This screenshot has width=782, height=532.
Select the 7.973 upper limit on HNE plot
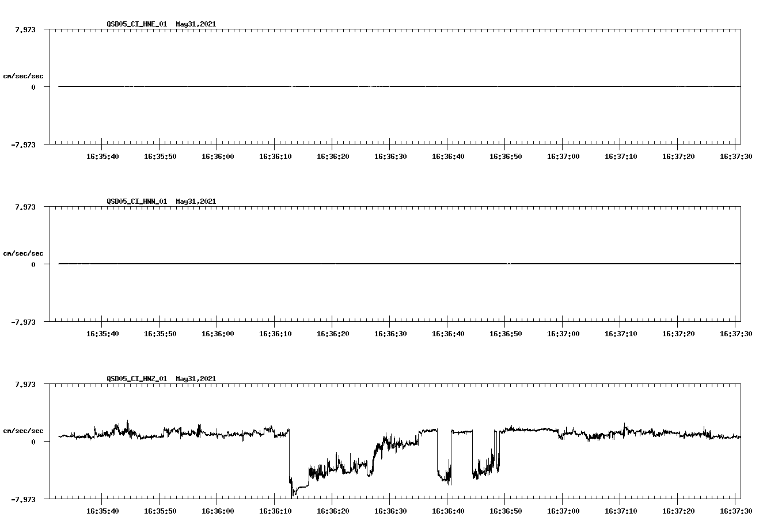(x=25, y=30)
